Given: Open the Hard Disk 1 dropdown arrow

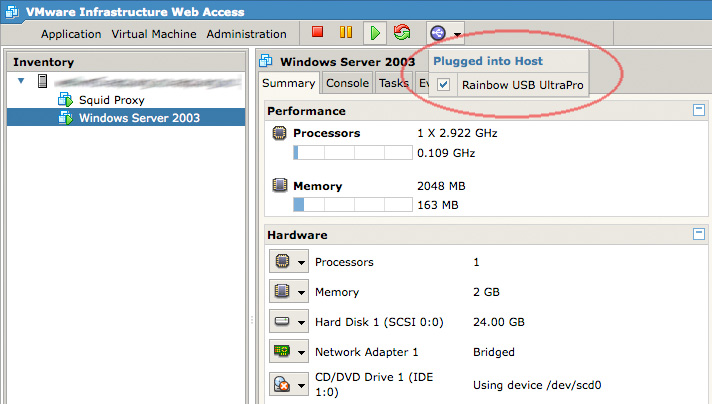Looking at the screenshot, I should click(302, 323).
